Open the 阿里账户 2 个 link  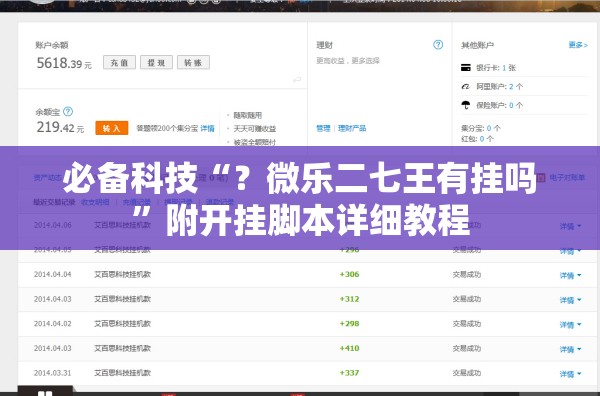499,86
